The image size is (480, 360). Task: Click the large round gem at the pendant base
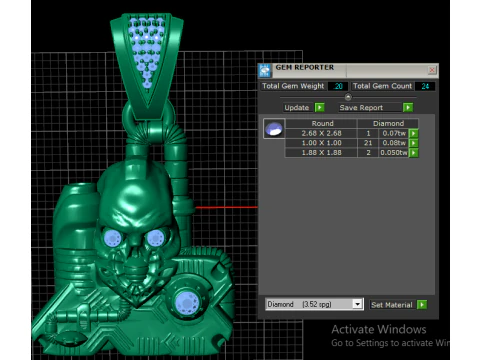[x=187, y=303]
